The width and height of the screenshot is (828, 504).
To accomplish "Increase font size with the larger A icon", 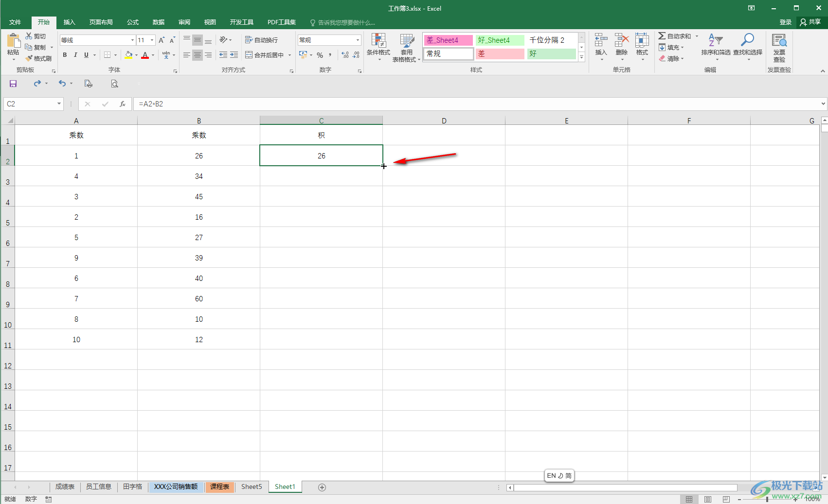I will 162,40.
